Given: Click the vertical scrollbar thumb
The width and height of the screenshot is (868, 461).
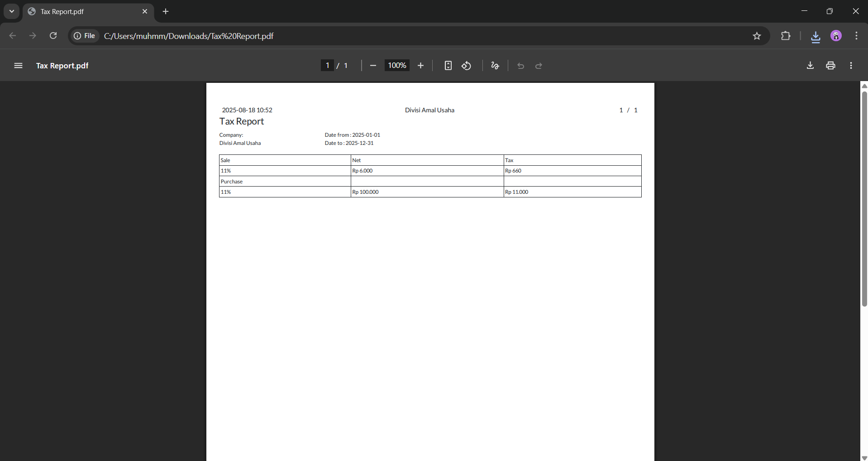Looking at the screenshot, I should coord(864,199).
